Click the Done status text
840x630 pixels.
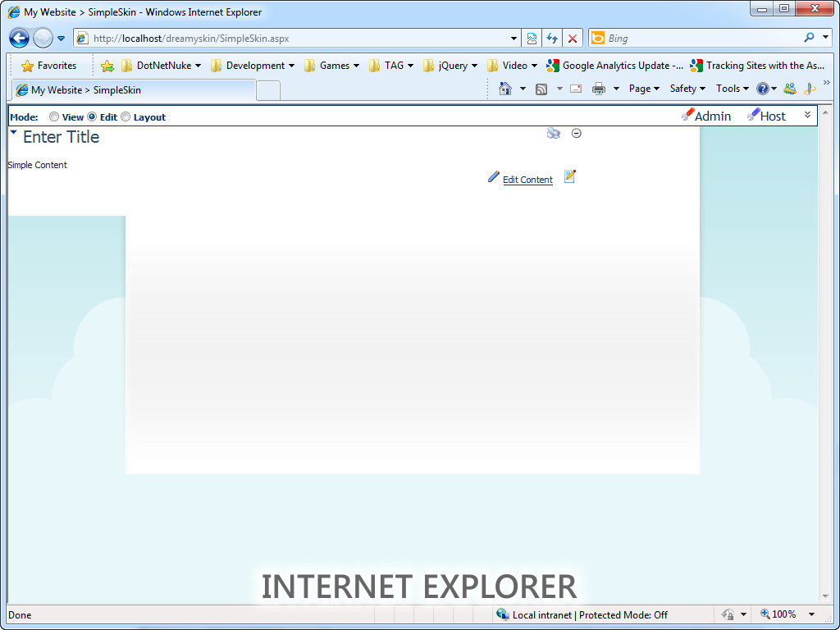tap(20, 615)
